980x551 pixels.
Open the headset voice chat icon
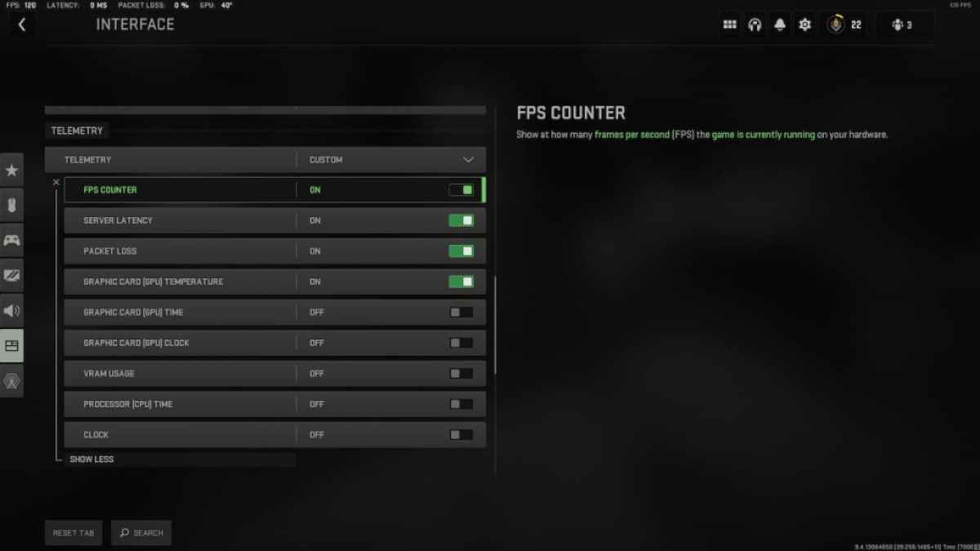pyautogui.click(x=755, y=24)
